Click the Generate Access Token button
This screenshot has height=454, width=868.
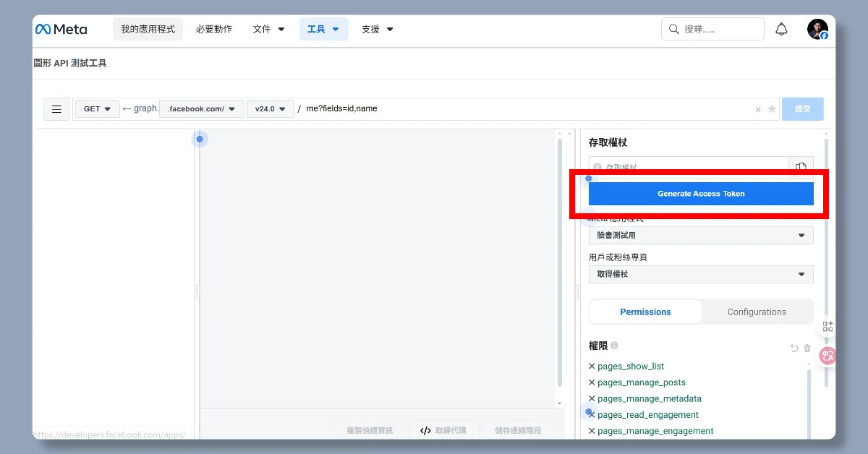(701, 194)
